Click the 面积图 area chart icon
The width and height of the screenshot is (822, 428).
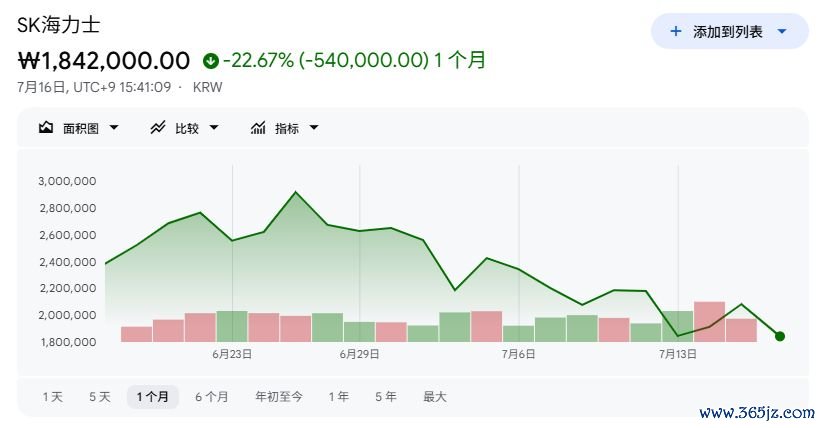click(x=46, y=127)
